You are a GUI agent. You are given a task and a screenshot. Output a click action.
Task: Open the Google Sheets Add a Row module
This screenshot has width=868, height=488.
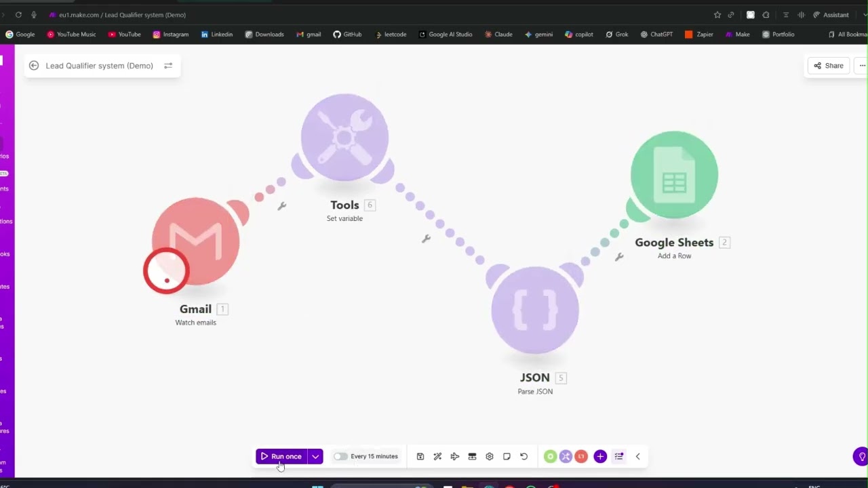(x=674, y=175)
